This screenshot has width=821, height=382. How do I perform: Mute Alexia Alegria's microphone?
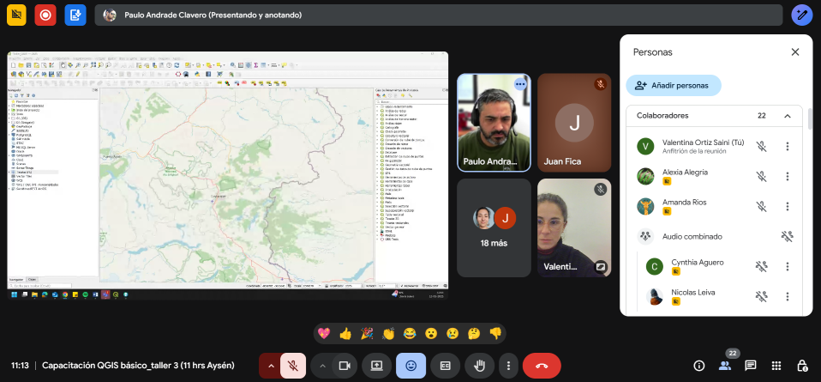click(761, 176)
